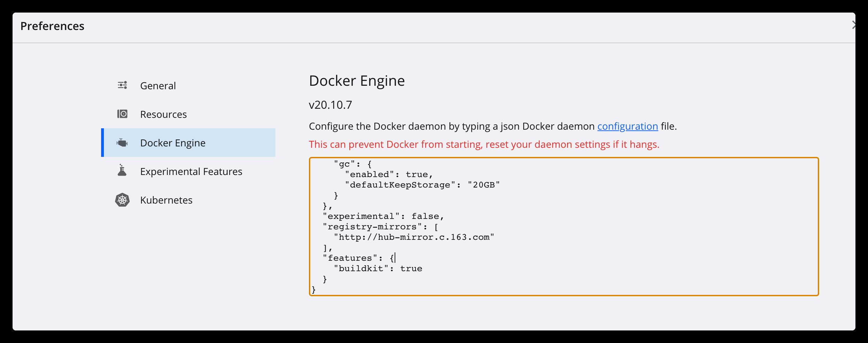
Task: Click the Docker Engine icon
Action: pyautogui.click(x=122, y=143)
